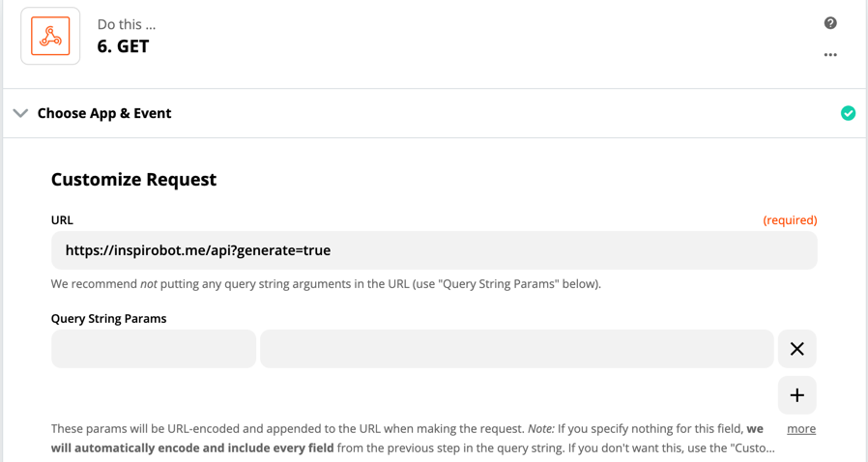This screenshot has width=868, height=462.
Task: Click into the URL input field
Action: (434, 250)
